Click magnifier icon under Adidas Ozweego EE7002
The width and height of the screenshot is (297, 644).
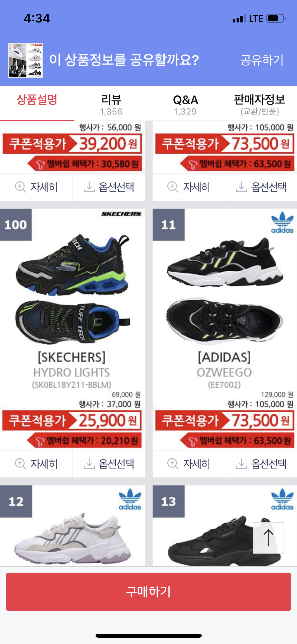click(173, 464)
